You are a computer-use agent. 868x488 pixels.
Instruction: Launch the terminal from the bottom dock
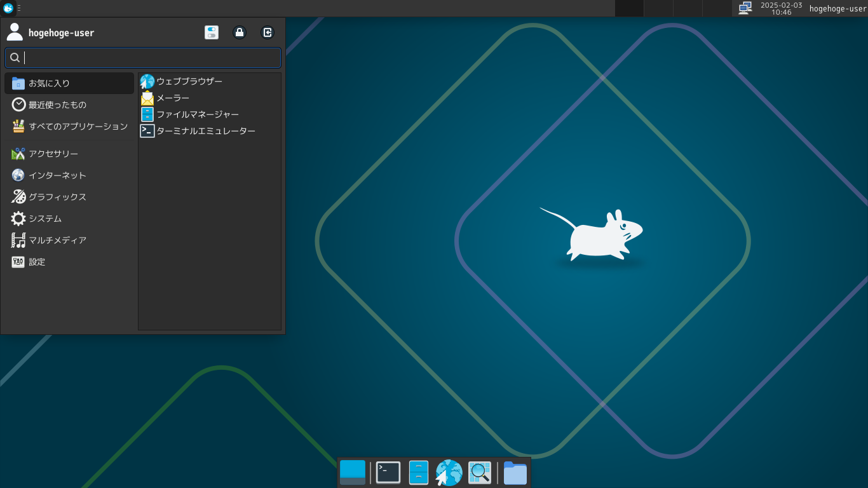pos(388,473)
